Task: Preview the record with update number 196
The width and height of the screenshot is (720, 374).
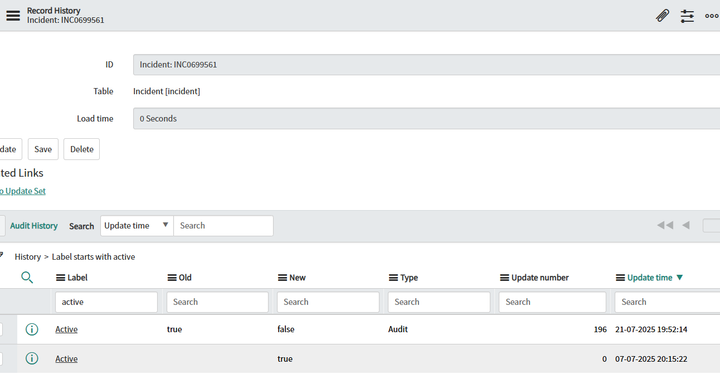Action: coord(32,329)
